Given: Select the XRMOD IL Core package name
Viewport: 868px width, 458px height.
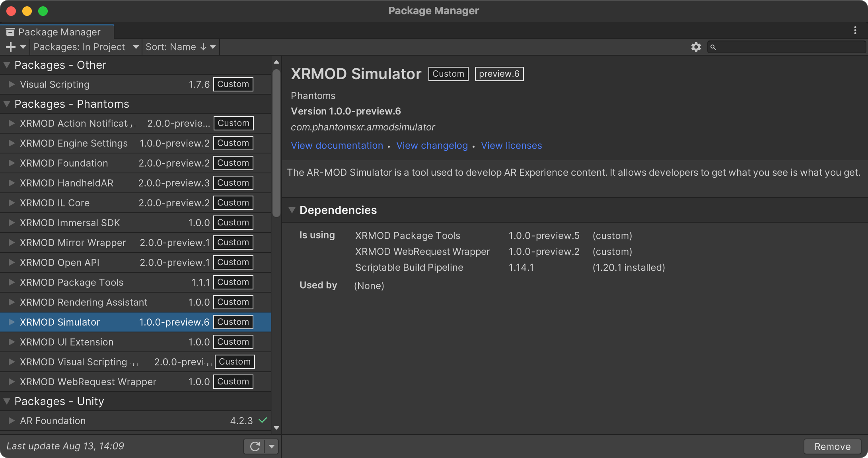Looking at the screenshot, I should coord(54,203).
